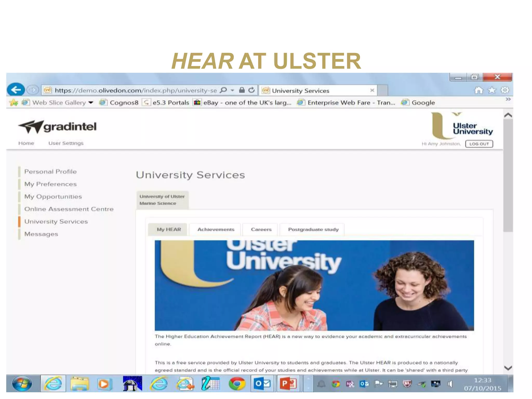Open Favorites star icon
The image size is (532, 399).
tap(492, 90)
